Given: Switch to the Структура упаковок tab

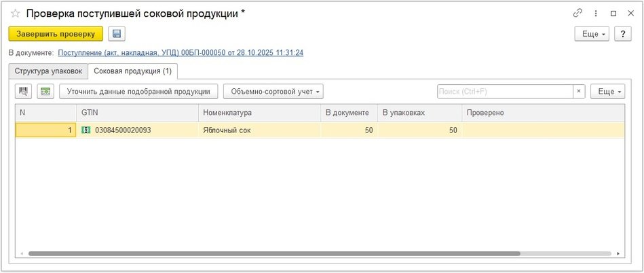Looking at the screenshot, I should click(x=48, y=71).
